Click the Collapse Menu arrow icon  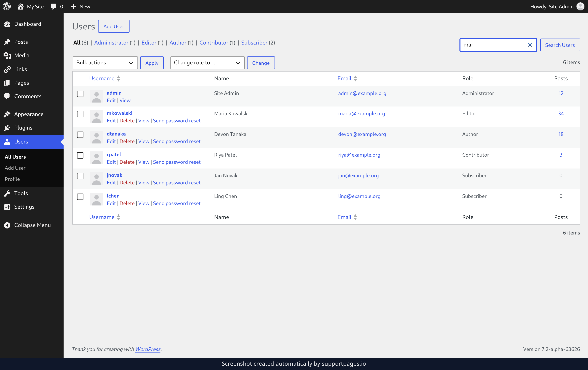pyautogui.click(x=7, y=225)
